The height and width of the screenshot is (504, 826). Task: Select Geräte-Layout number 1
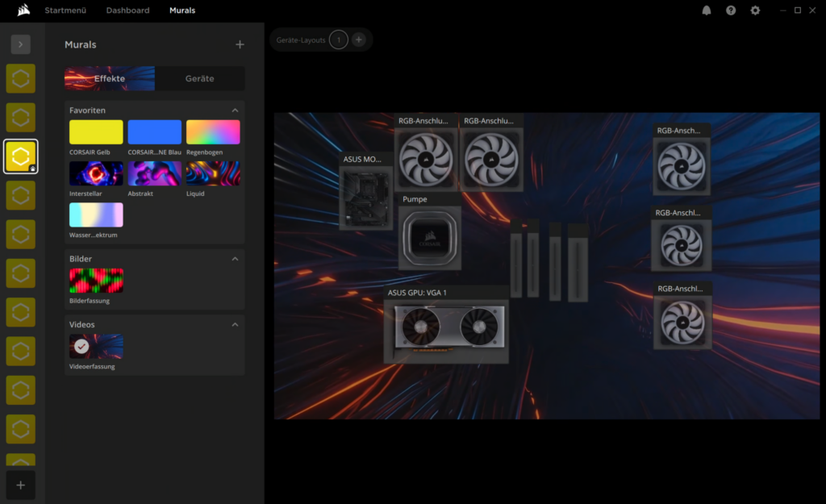pyautogui.click(x=339, y=40)
